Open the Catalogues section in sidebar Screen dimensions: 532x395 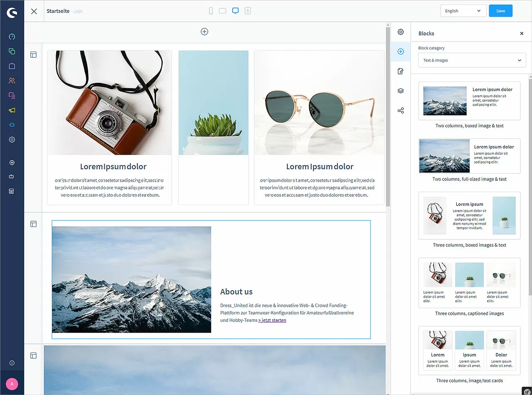[12, 51]
